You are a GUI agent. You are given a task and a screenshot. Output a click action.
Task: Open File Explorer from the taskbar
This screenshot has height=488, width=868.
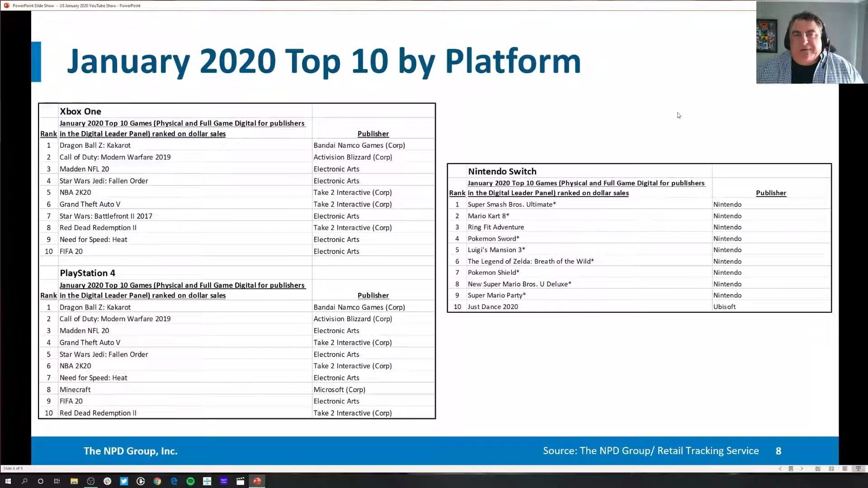point(74,481)
